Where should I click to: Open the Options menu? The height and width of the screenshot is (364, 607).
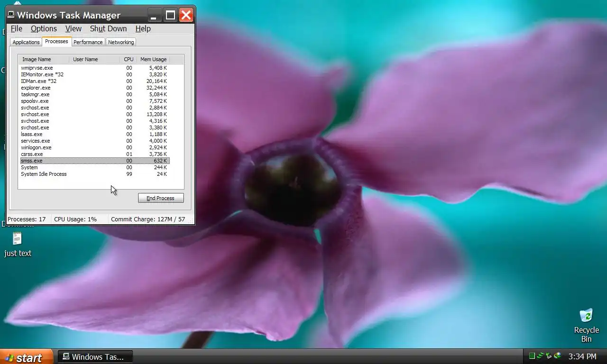(44, 28)
